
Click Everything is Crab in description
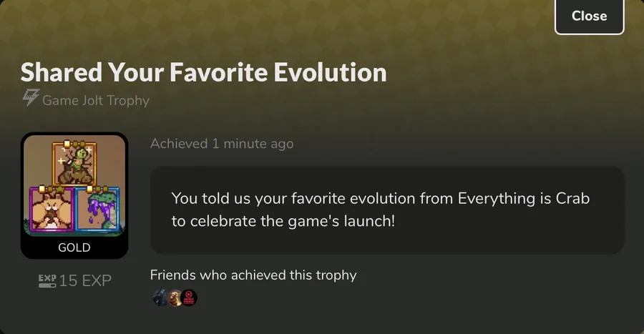click(x=524, y=199)
